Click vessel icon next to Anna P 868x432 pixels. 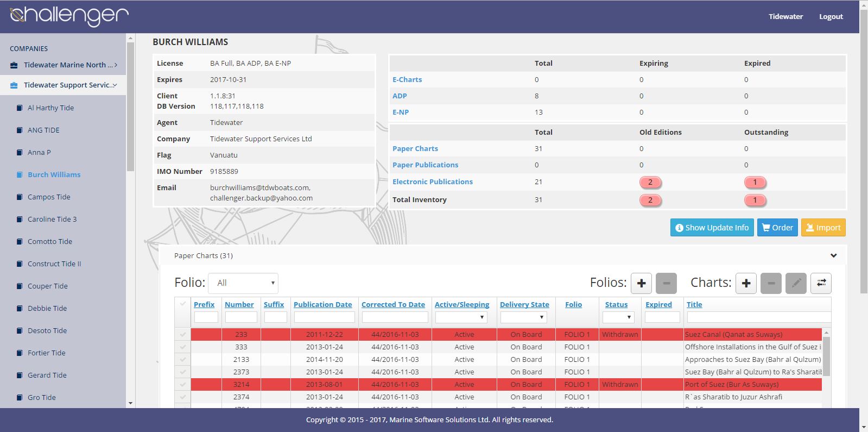20,153
